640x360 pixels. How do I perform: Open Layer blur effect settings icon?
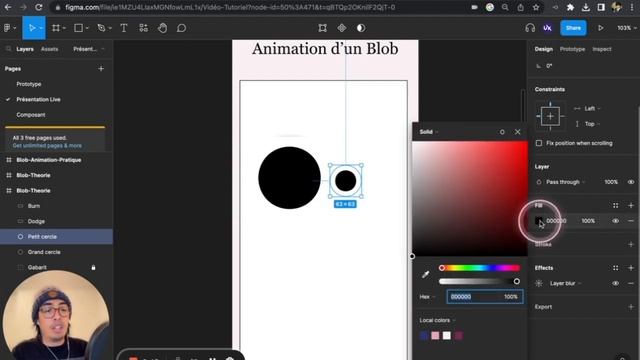pos(539,283)
